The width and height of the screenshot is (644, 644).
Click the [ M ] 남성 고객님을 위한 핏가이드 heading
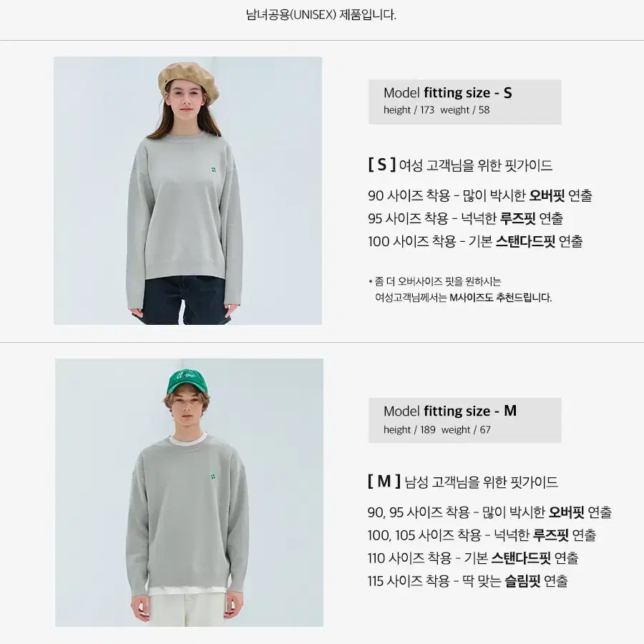click(x=463, y=482)
